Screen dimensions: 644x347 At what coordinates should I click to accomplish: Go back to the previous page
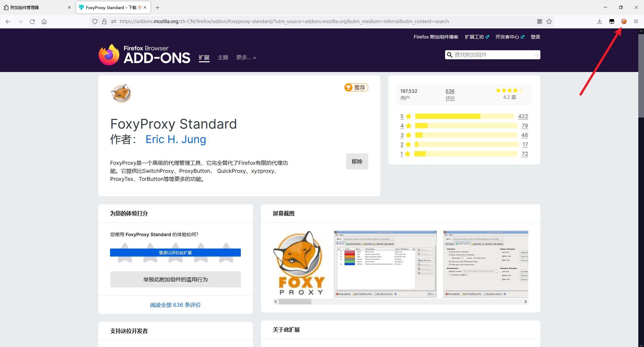tap(8, 21)
